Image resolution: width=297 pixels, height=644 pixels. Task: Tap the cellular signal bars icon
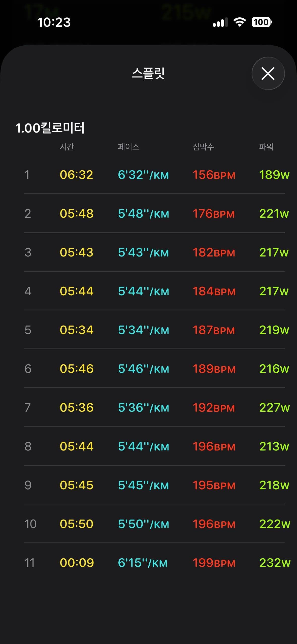coord(220,22)
